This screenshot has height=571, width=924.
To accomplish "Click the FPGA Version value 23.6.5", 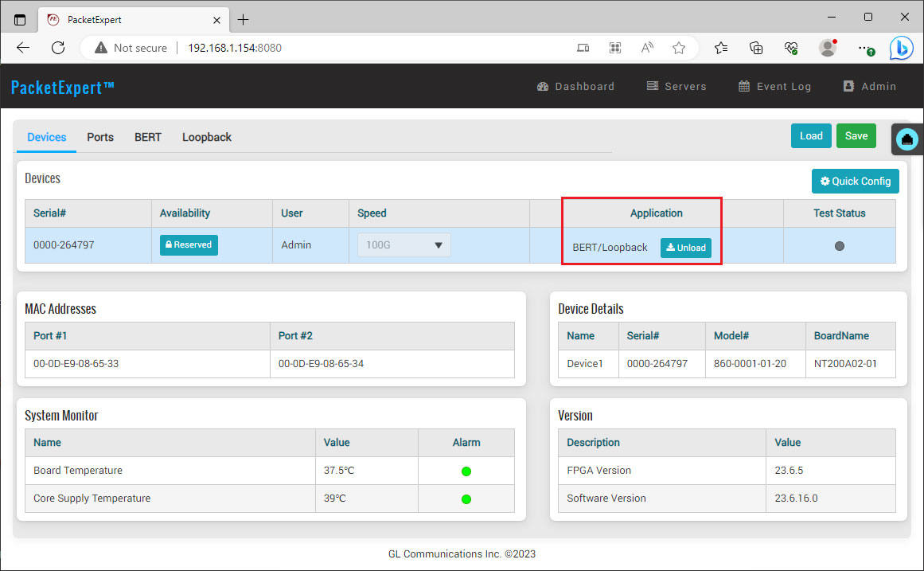I will [789, 470].
